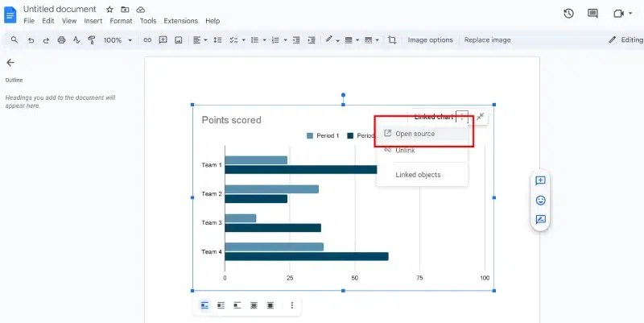Open the File menu
This screenshot has height=323, width=644.
[29, 21]
